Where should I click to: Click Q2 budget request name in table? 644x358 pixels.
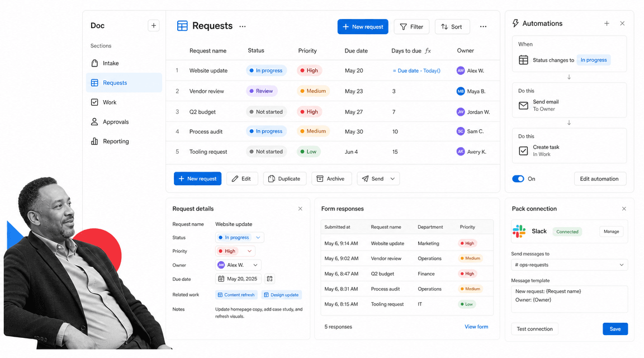[x=202, y=112]
